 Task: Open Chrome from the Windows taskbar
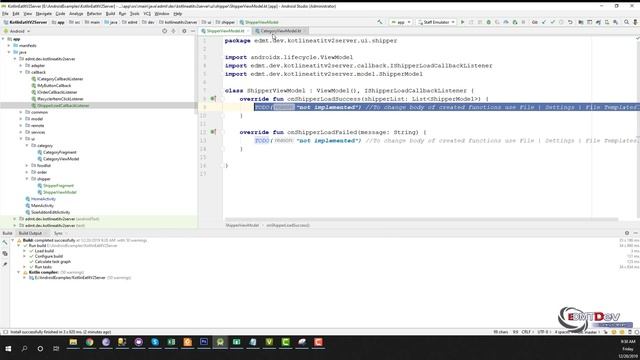click(89, 342)
